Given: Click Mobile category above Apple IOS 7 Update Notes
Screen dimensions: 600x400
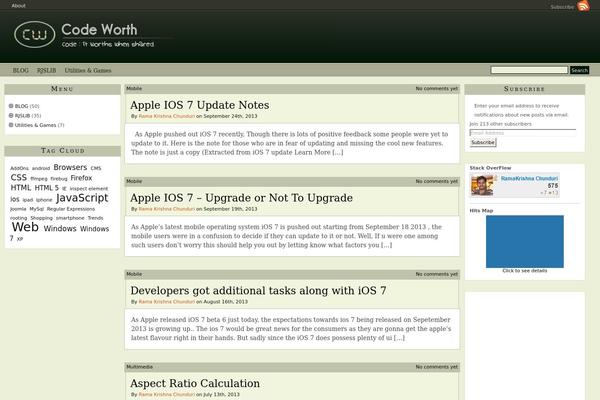Looking at the screenshot, I should point(134,88).
